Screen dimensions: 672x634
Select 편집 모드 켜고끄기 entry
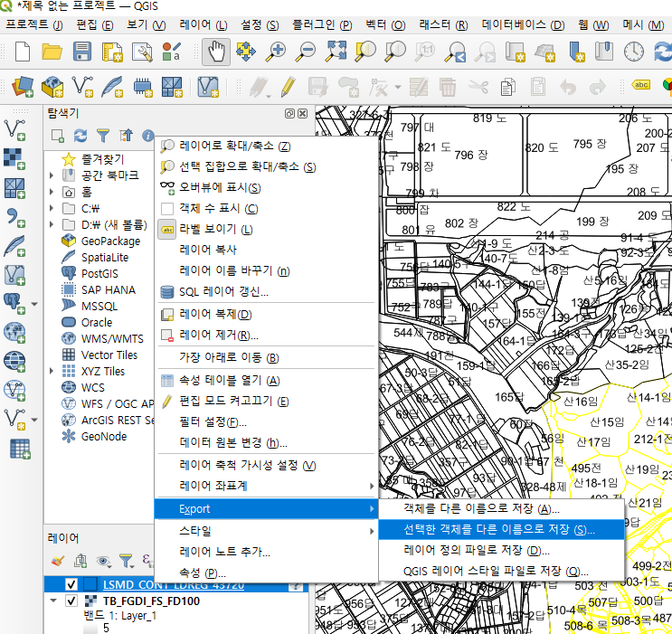click(266, 402)
